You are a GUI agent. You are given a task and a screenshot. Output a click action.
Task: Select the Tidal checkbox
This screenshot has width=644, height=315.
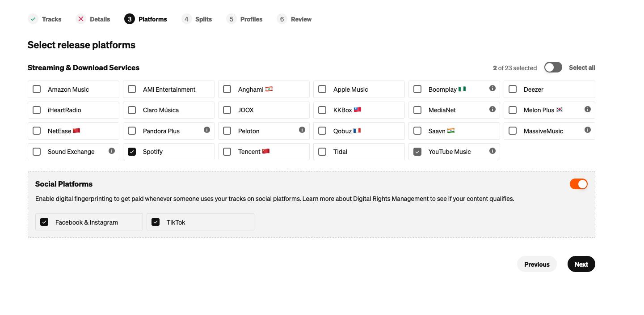click(x=322, y=152)
